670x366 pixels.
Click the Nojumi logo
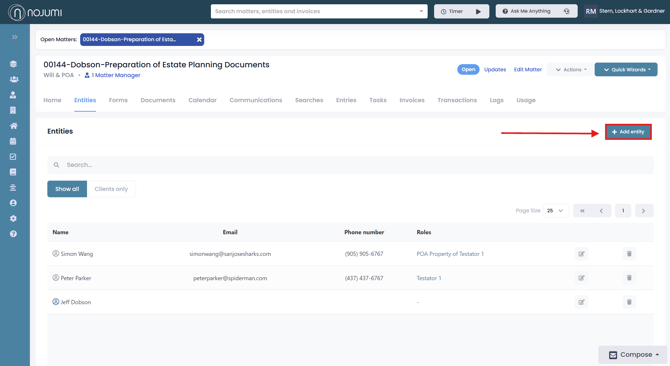pos(35,12)
